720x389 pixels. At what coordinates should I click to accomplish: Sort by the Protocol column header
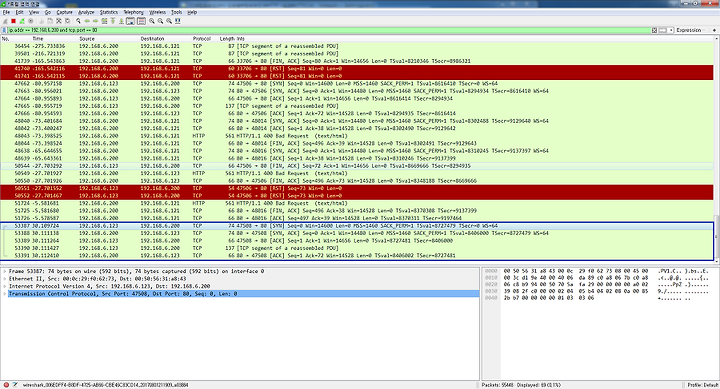point(202,39)
